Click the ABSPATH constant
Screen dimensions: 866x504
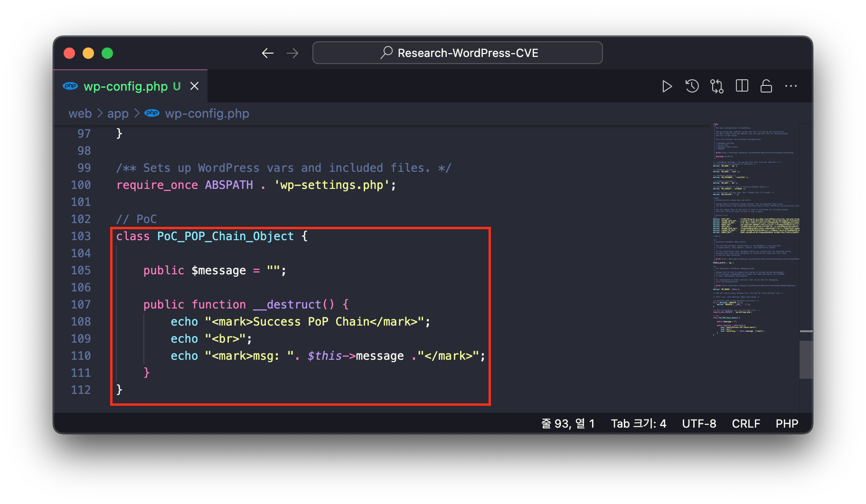tap(229, 185)
